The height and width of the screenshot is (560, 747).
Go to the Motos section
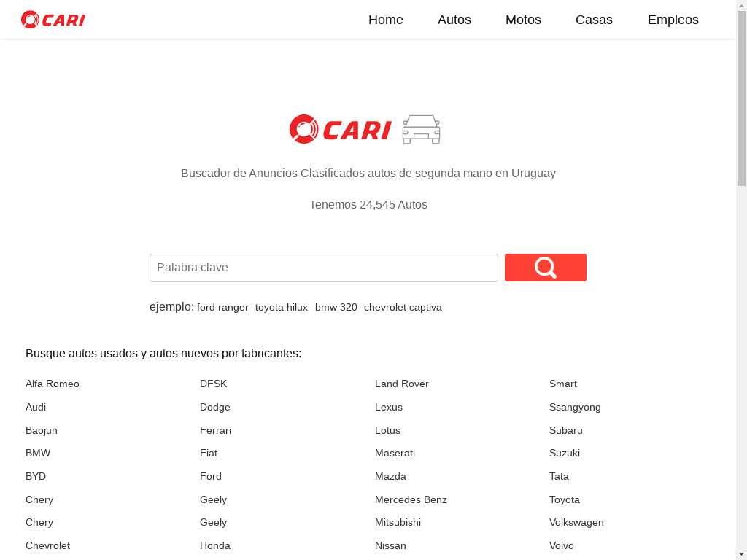click(523, 20)
